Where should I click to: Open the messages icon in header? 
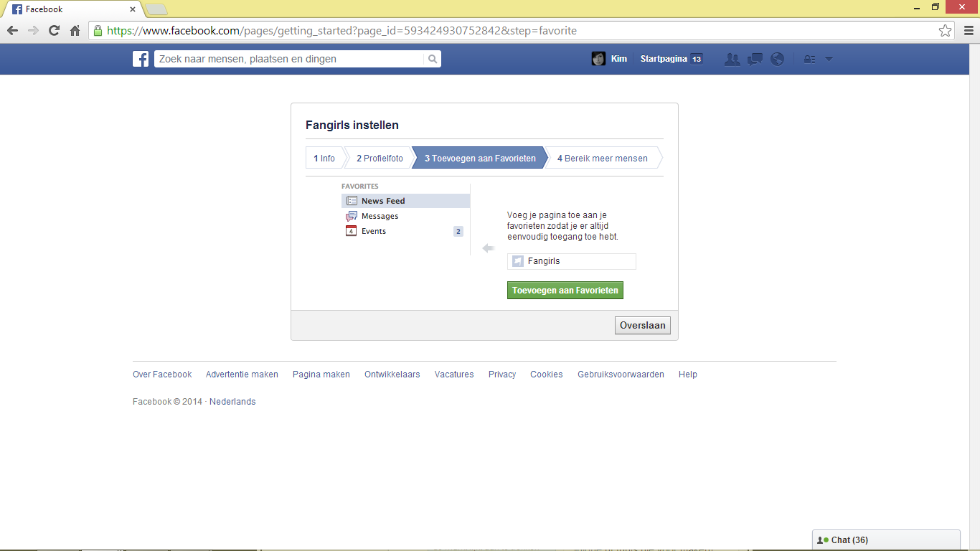click(755, 60)
